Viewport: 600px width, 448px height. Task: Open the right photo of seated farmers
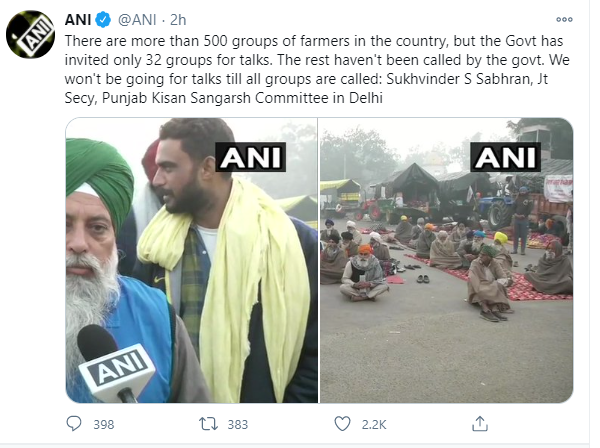[446, 260]
